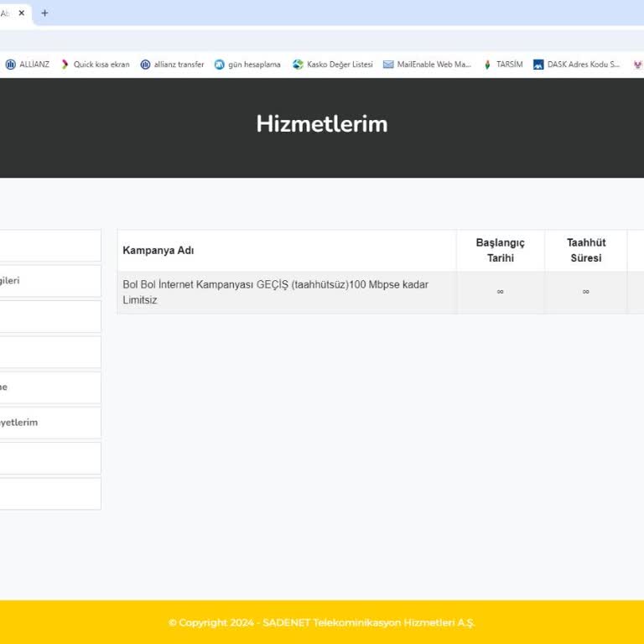644x644 pixels.
Task: Click the Kampanya Adı column header
Action: tap(158, 251)
